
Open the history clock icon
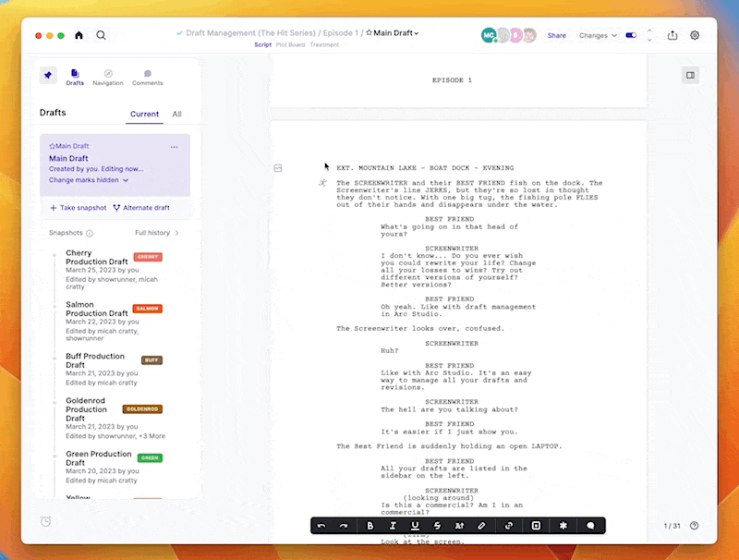[45, 521]
